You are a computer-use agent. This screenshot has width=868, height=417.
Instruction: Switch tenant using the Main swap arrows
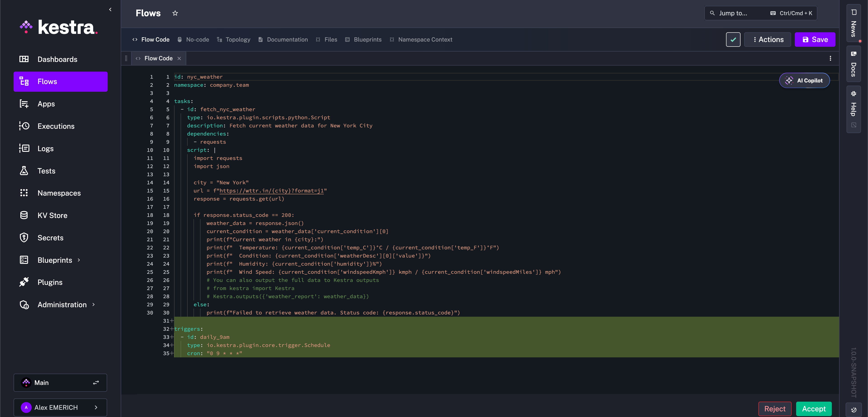click(x=96, y=383)
